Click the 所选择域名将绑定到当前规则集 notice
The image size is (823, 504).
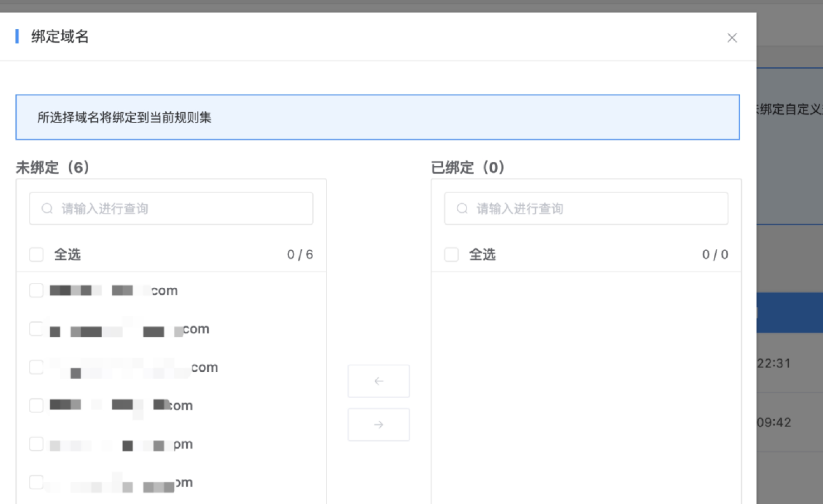(x=378, y=117)
